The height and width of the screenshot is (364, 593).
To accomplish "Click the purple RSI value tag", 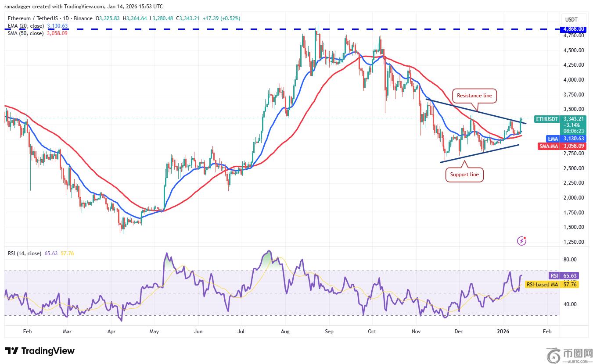I will click(x=554, y=276).
